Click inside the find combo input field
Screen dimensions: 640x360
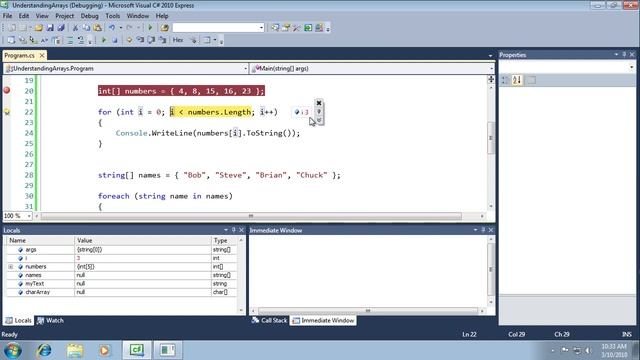click(x=216, y=28)
